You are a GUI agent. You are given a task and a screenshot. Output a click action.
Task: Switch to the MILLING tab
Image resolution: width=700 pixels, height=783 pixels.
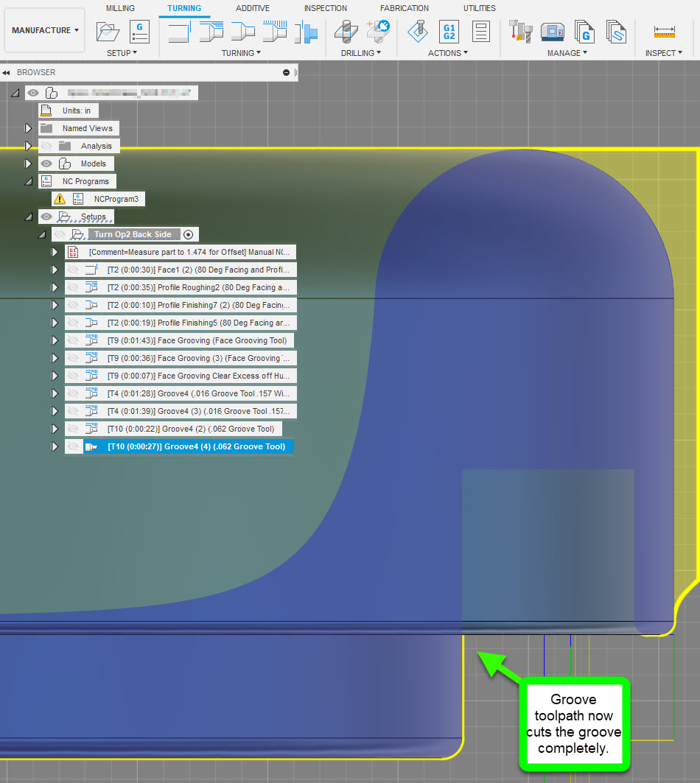tap(120, 8)
